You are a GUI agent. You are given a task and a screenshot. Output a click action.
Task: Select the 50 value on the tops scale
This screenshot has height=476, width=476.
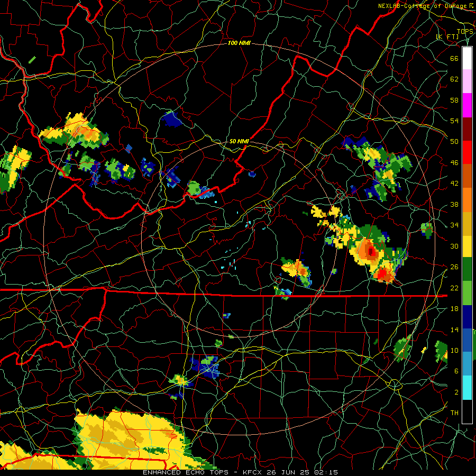coord(454,141)
